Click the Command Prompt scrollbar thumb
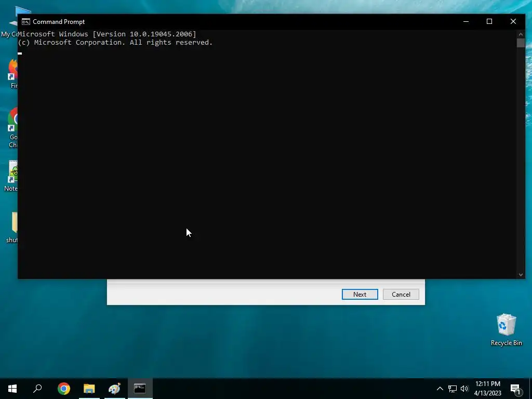The image size is (532, 399). coord(521,43)
